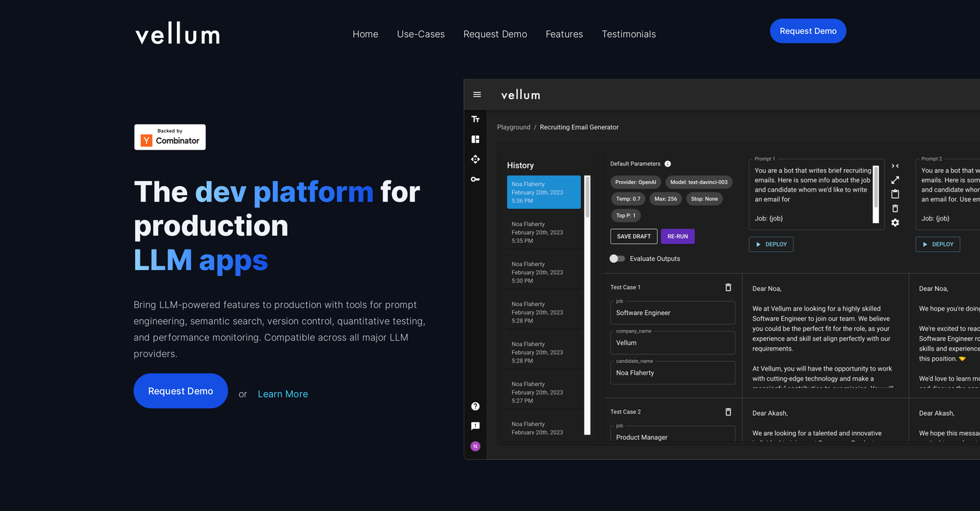
Task: Click the info icon next to Default Parameters
Action: pyautogui.click(x=667, y=164)
